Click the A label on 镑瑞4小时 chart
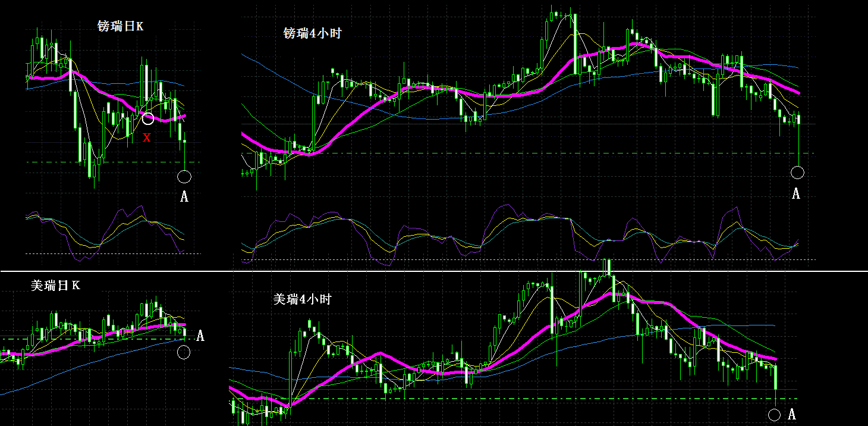 click(797, 193)
